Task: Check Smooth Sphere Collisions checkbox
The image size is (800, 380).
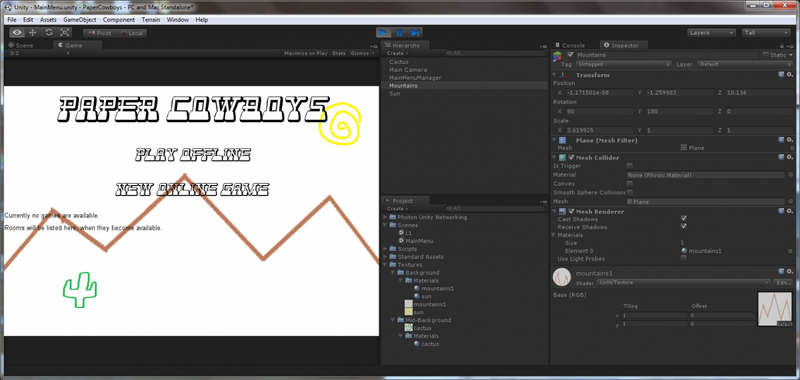Action: [630, 192]
